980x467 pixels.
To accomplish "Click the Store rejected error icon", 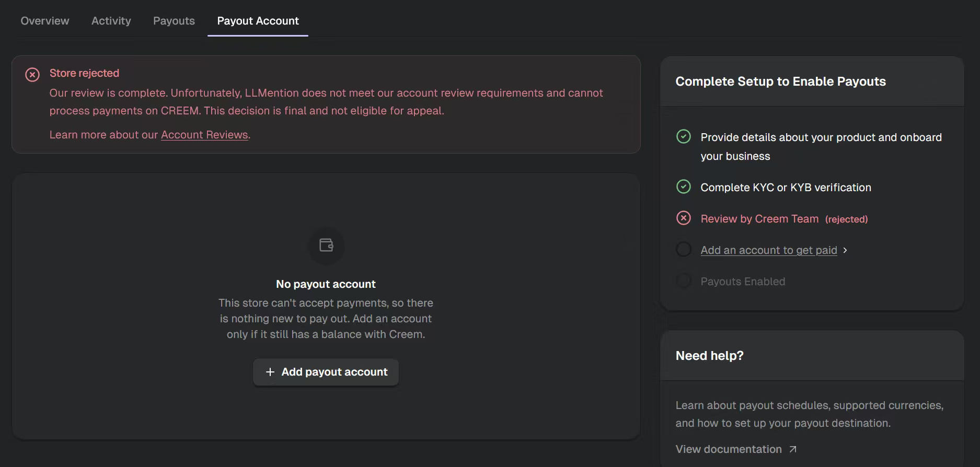I will (32, 75).
